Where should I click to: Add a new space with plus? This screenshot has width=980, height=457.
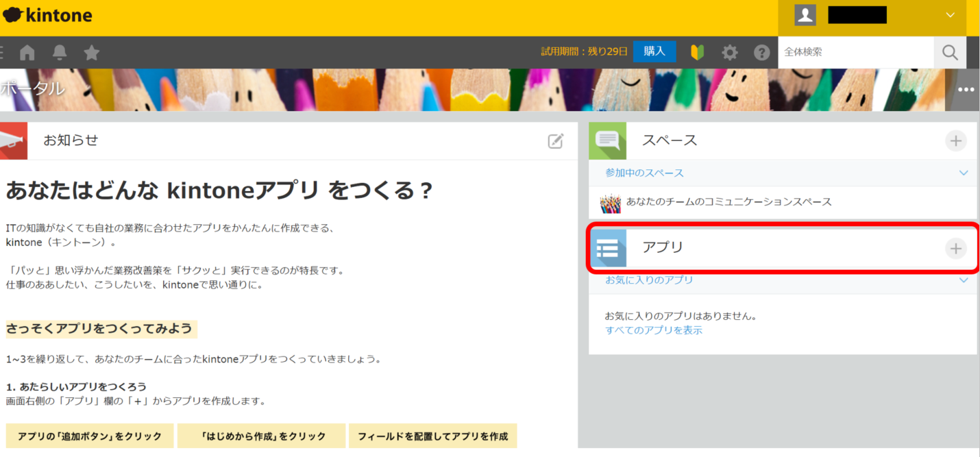click(x=955, y=141)
